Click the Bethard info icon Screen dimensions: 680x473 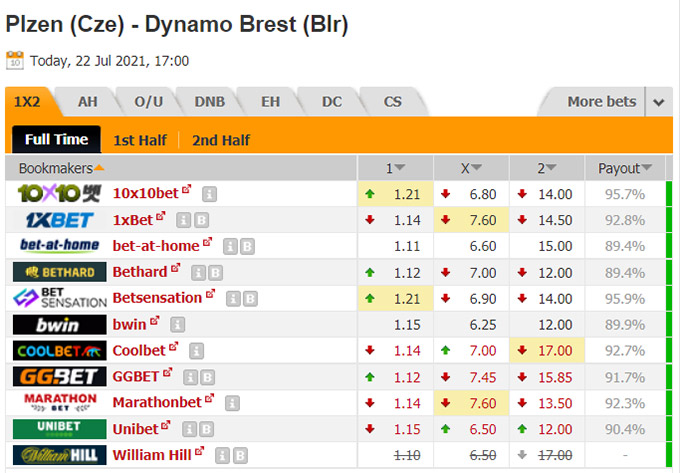pyautogui.click(x=198, y=273)
